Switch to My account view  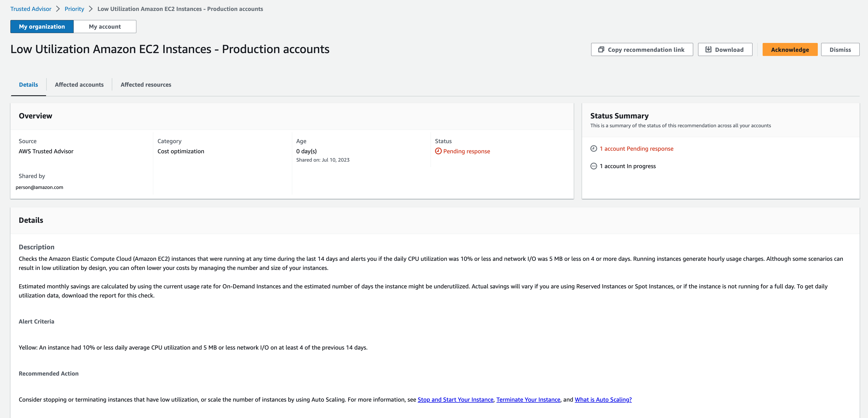105,26
